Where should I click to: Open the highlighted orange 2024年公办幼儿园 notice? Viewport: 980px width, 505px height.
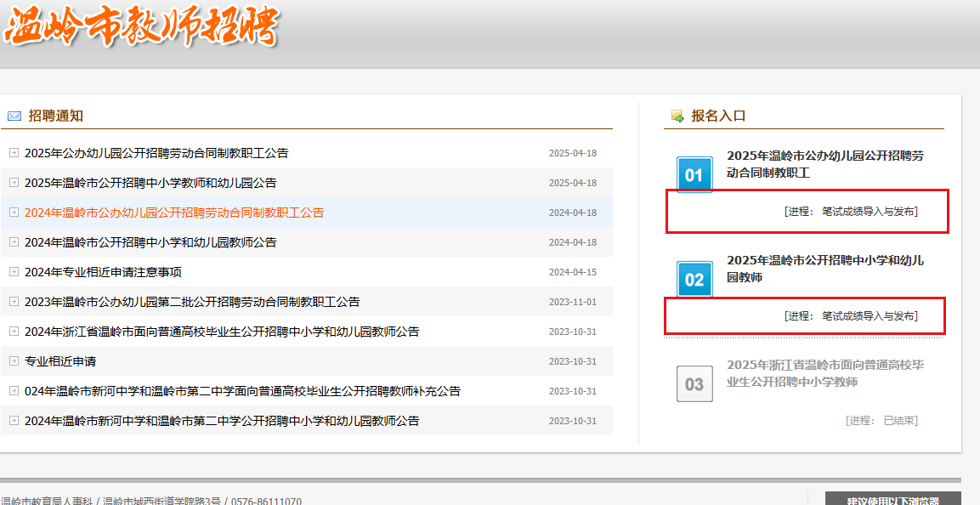[174, 213]
